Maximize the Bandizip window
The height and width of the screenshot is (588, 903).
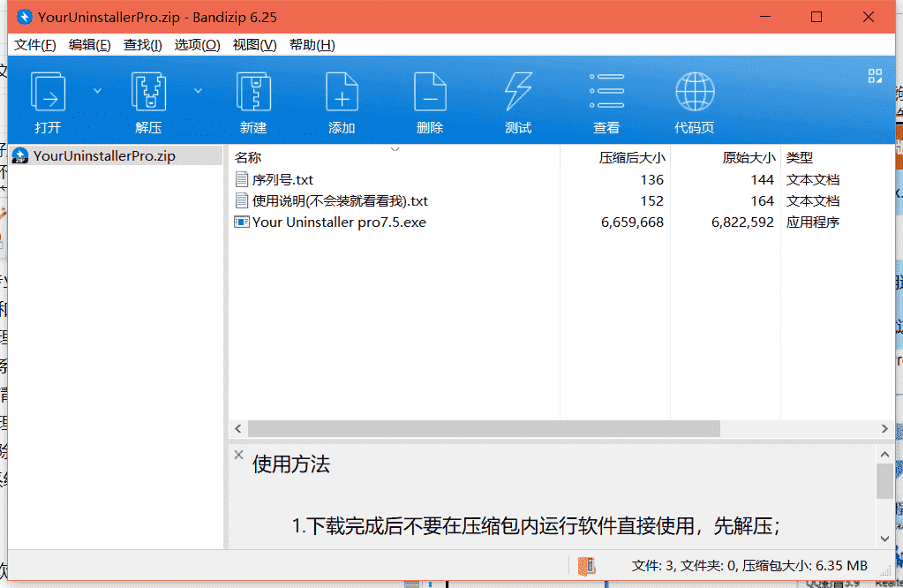click(816, 17)
